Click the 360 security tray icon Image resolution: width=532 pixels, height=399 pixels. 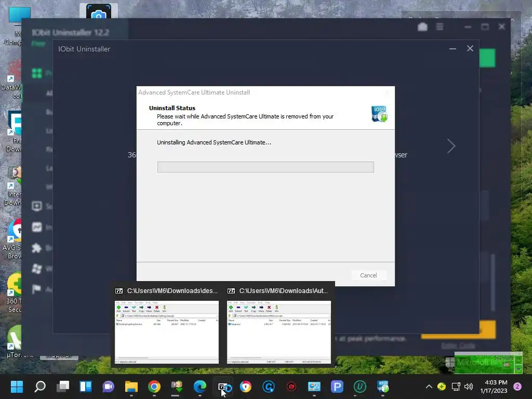tap(442, 387)
